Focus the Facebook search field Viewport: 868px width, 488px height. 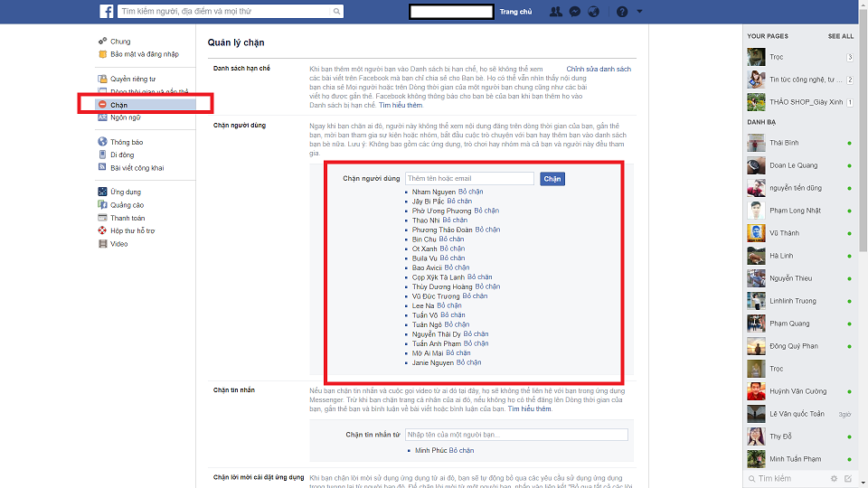(x=225, y=11)
